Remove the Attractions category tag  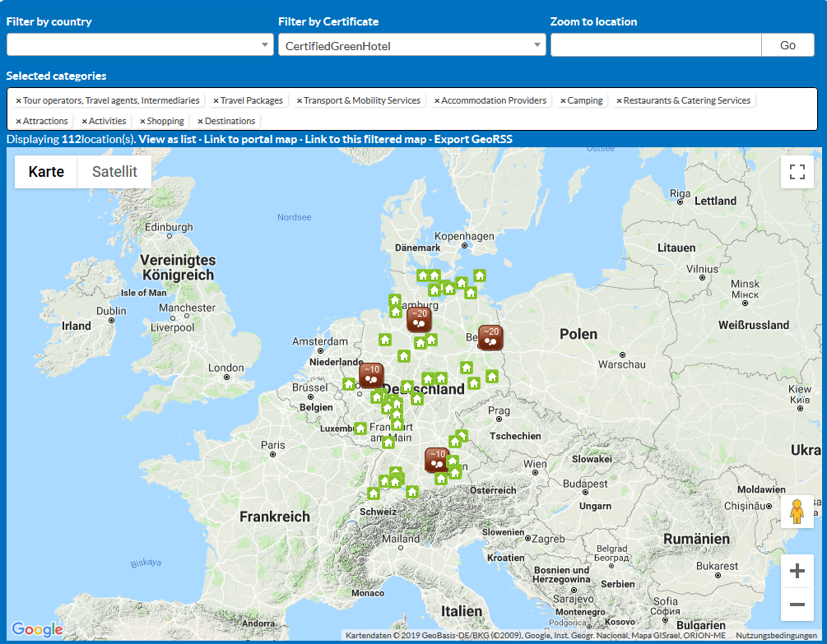[18, 121]
